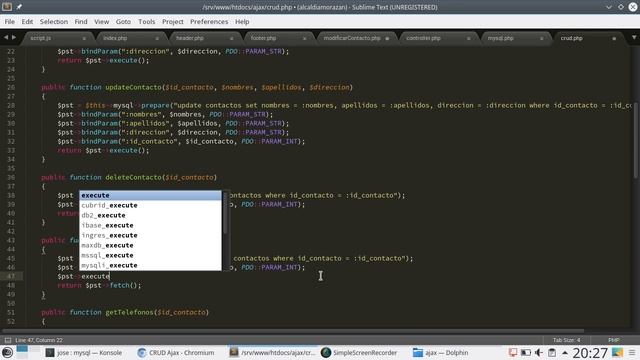Click the battery tray icon
Screen dimensions: 640x360
point(526,352)
